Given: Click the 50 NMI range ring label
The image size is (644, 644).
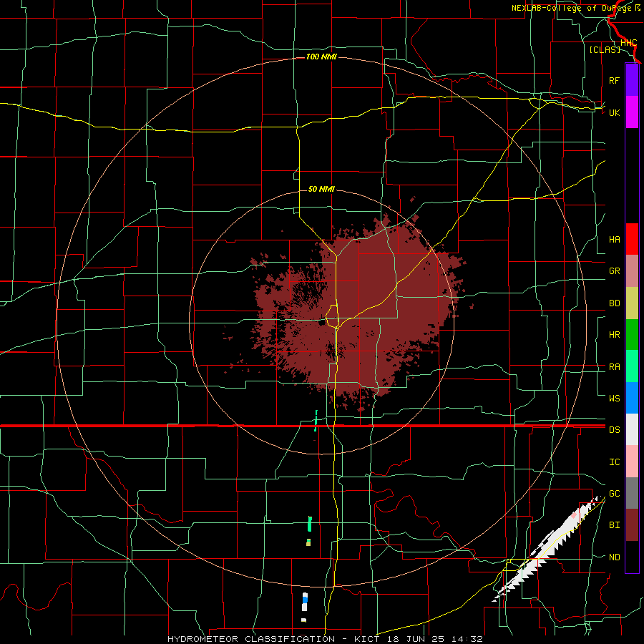Looking at the screenshot, I should click(321, 189).
